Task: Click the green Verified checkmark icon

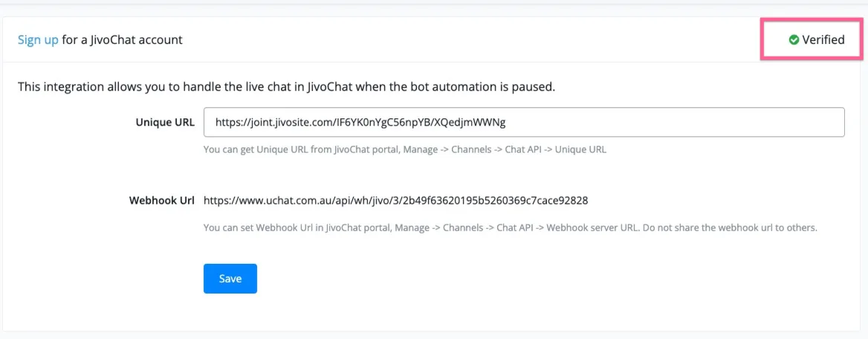Action: [794, 40]
